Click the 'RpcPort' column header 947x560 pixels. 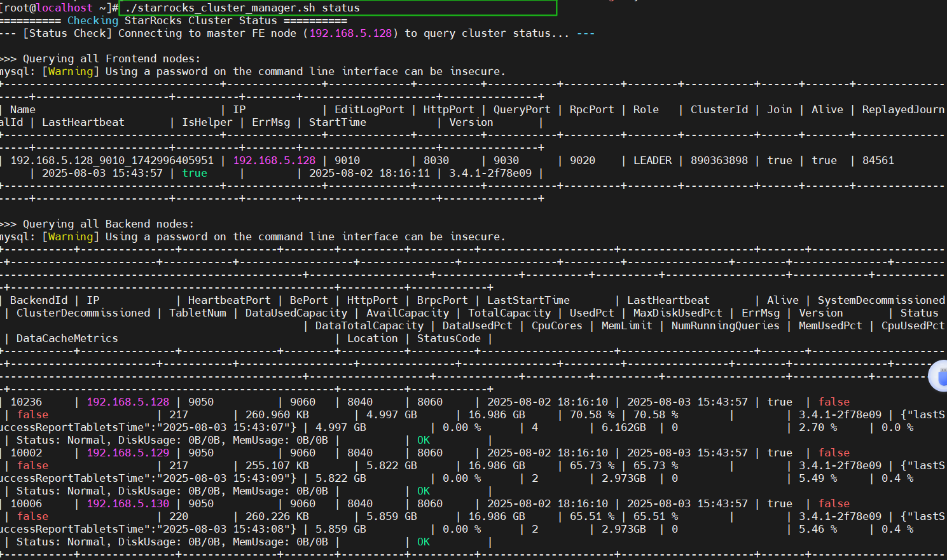pos(592,109)
